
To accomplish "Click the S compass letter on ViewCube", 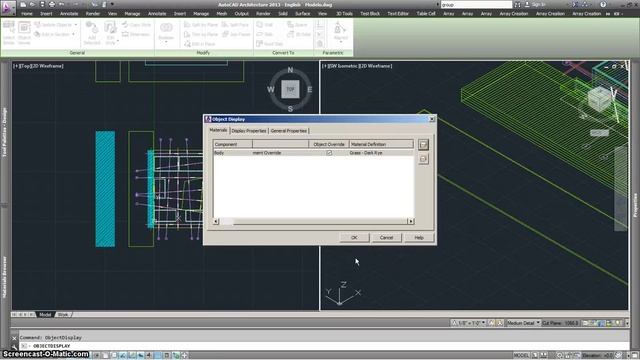I will (x=290, y=109).
